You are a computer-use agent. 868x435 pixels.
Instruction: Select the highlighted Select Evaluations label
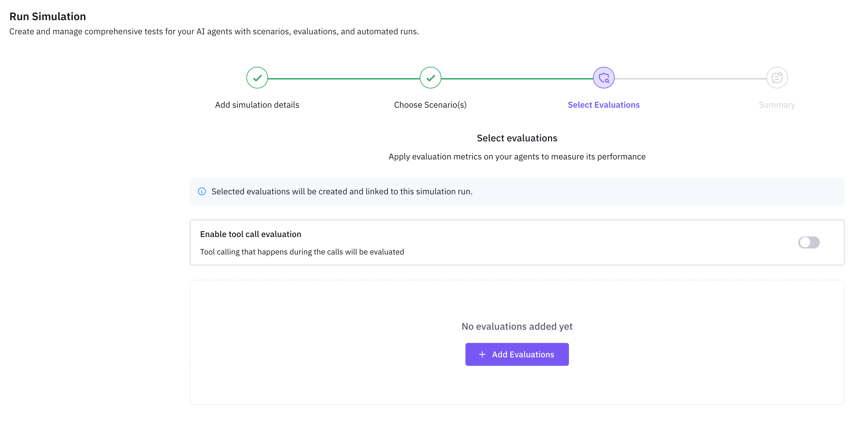[x=603, y=105]
